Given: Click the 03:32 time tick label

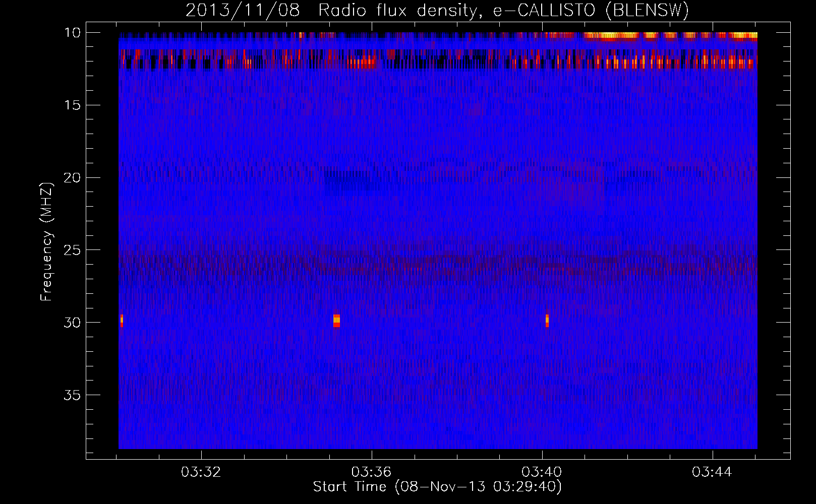Looking at the screenshot, I should 201,472.
